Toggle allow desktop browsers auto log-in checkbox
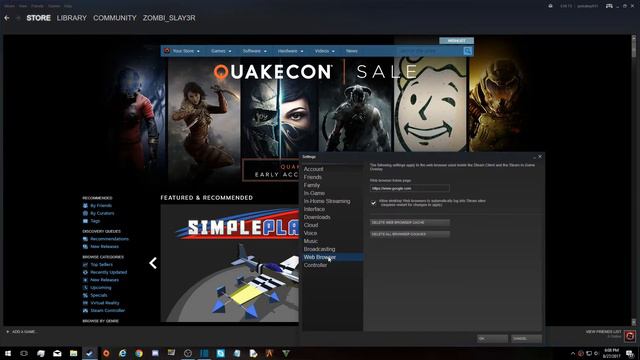This screenshot has width=640, height=360. [x=373, y=203]
